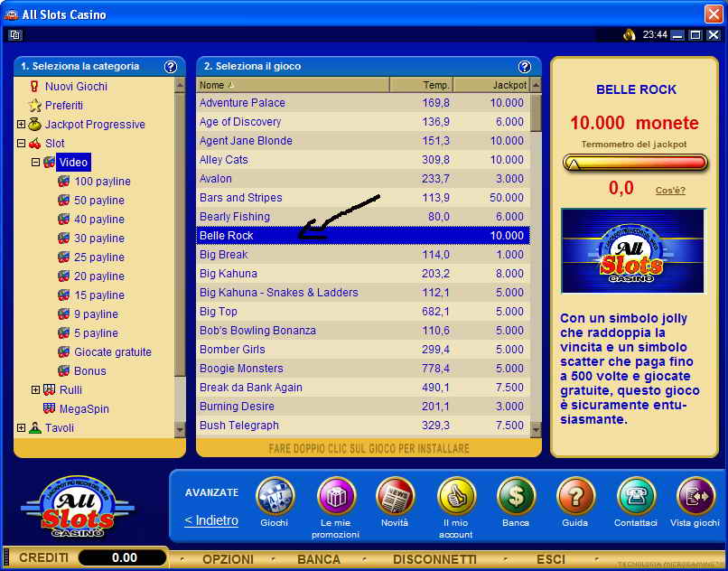The height and width of the screenshot is (571, 728).
Task: Open the Cos'è? jackpot explanation link
Action: (670, 191)
